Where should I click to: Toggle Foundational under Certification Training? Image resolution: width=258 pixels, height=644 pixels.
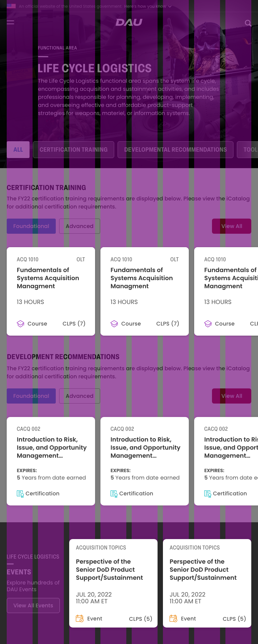(31, 226)
